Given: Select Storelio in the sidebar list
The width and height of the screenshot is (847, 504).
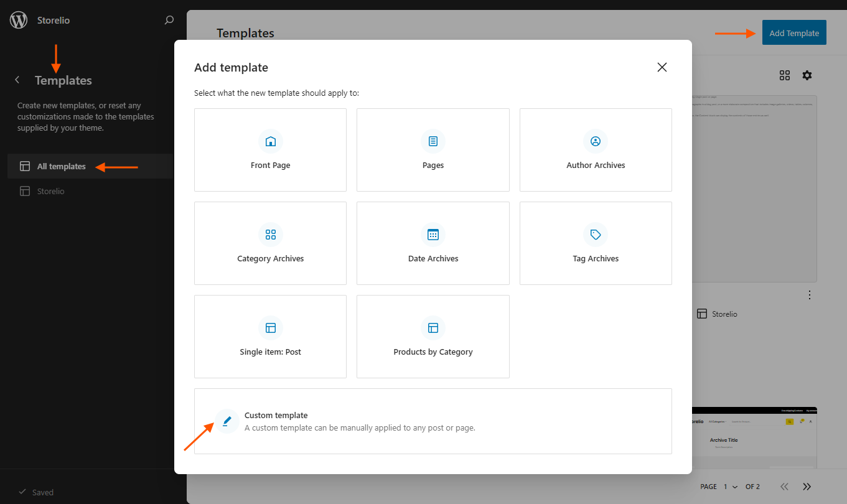Looking at the screenshot, I should [90, 191].
